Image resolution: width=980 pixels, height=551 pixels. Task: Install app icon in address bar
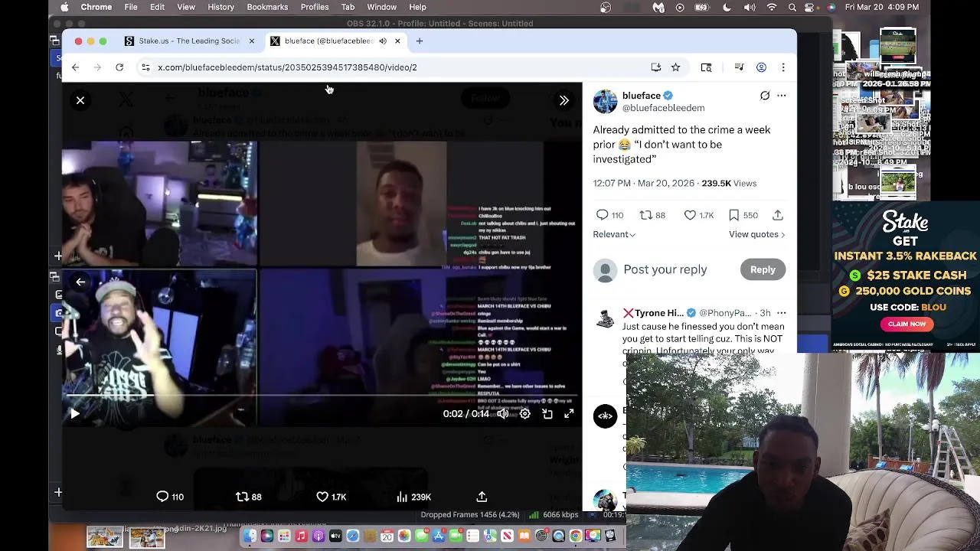pyautogui.click(x=656, y=67)
